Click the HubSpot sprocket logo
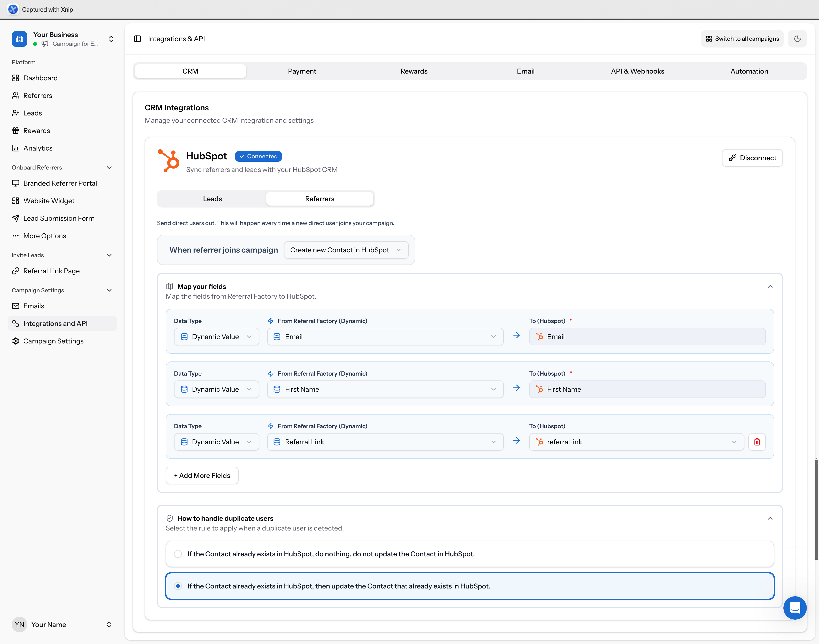The width and height of the screenshot is (819, 644). tap(169, 161)
